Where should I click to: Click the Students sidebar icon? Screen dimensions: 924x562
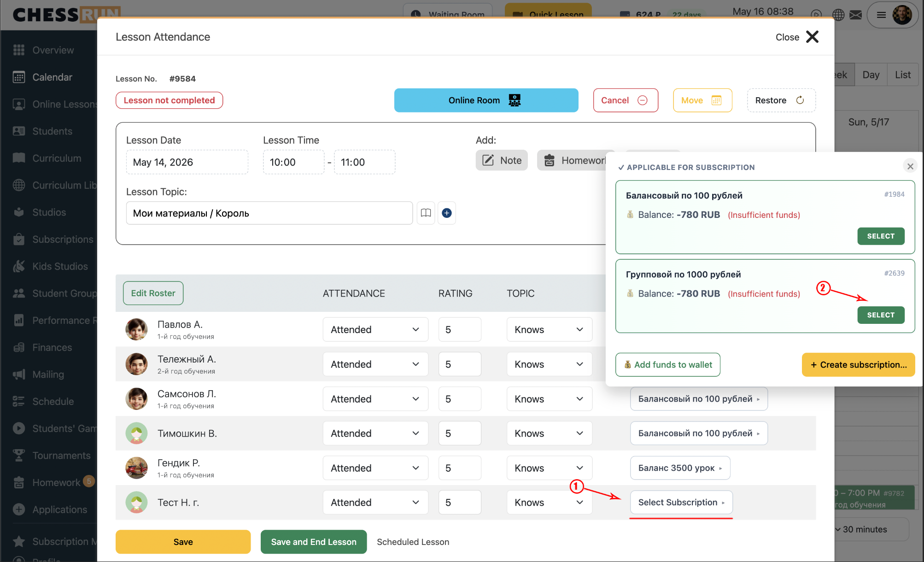point(19,131)
